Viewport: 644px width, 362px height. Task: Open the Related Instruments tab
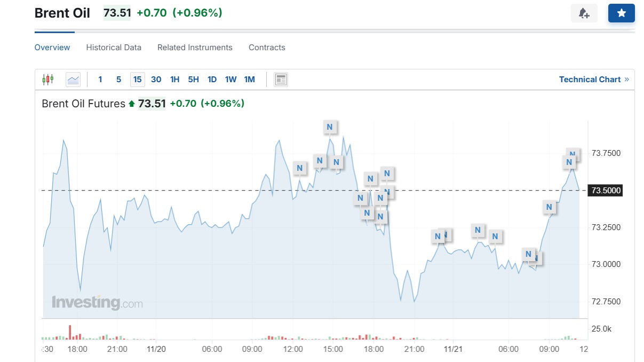[195, 48]
